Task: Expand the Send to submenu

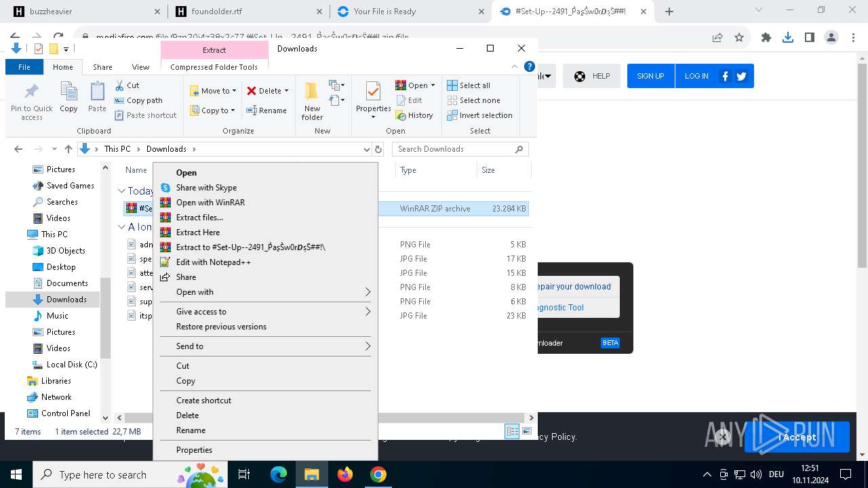Action: (x=265, y=346)
